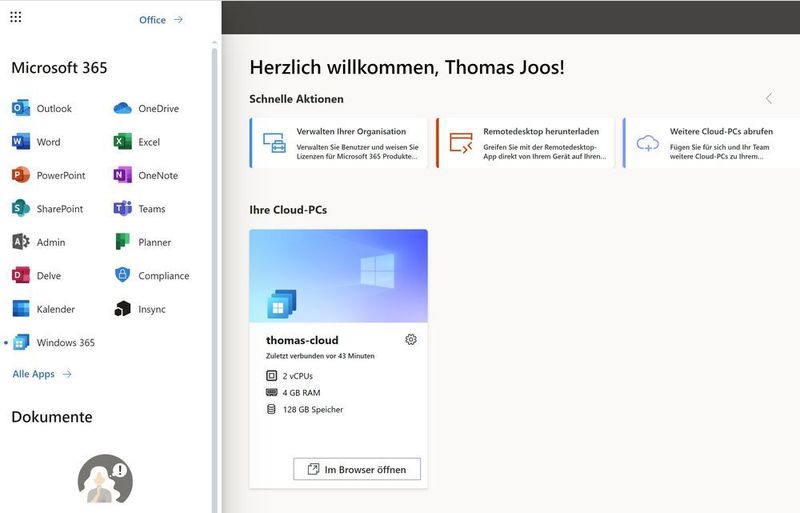
Task: Click the previous arrow in Schnelle Aktionen
Action: click(769, 99)
